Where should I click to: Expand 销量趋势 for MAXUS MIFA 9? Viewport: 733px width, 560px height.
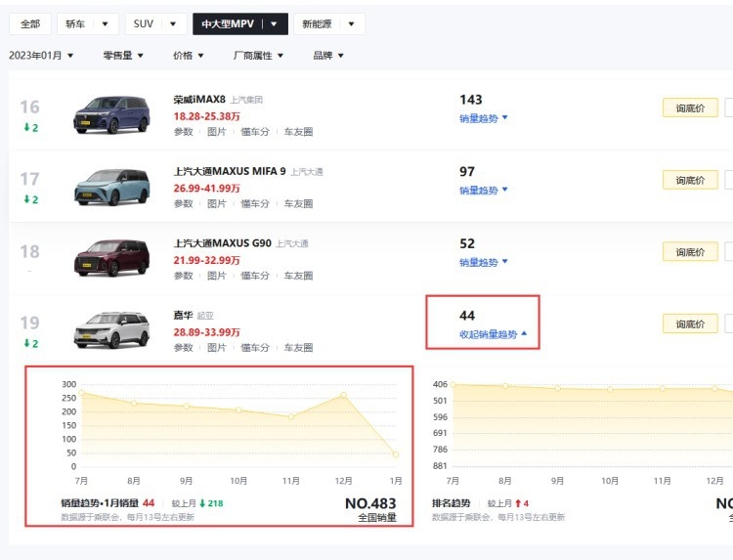(x=483, y=191)
